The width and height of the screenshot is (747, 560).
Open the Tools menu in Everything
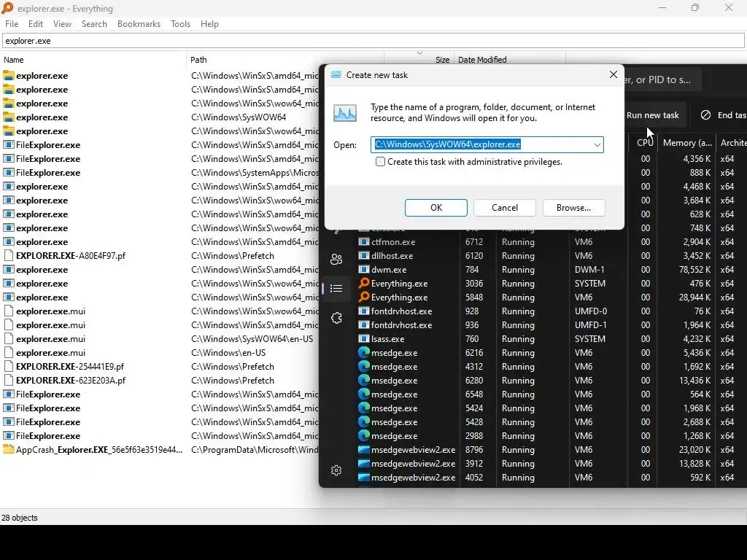(x=181, y=24)
